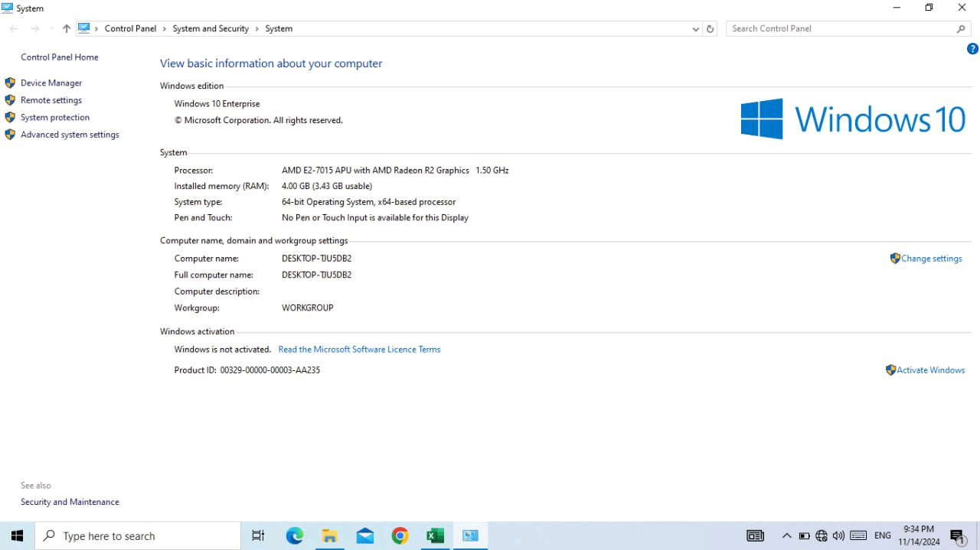Click 'No Pen or Touch Input' text
This screenshot has width=980, height=550.
tap(375, 218)
